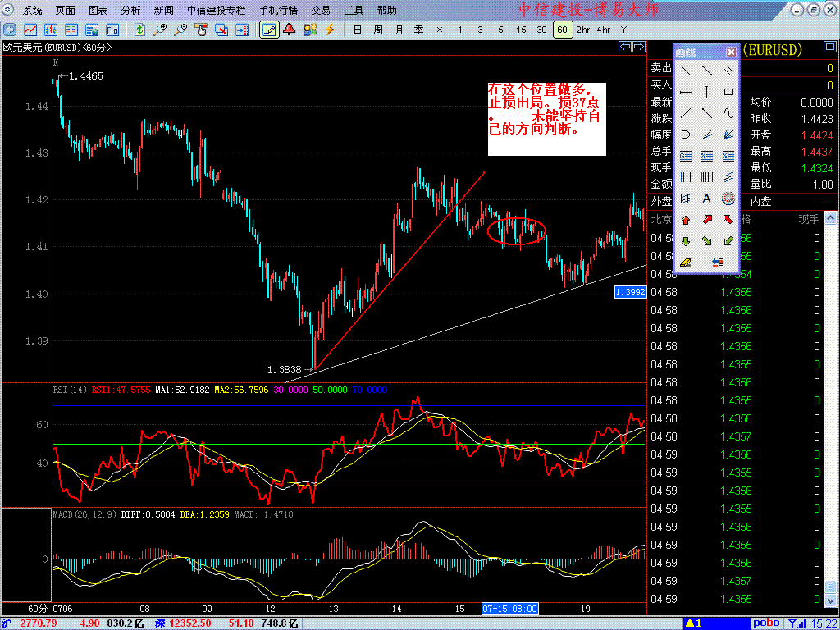The width and height of the screenshot is (840, 630).
Task: Click the two people toolbar icon
Action: 309,30
